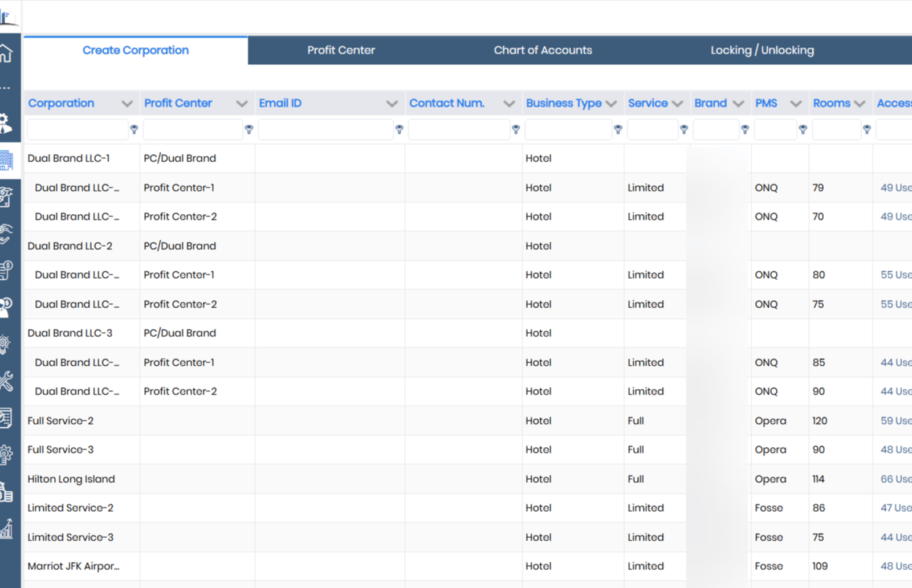
Task: Expand the Business Type column dropdown chevron
Action: coord(612,104)
